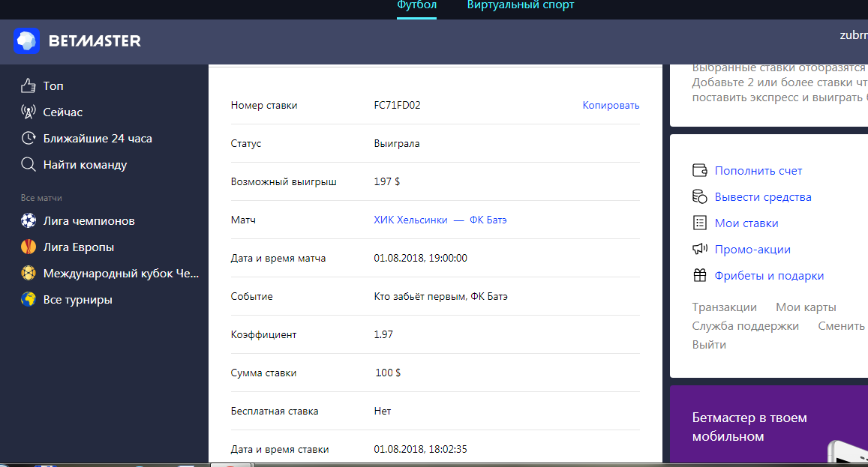Click the Champions League ball icon
868x467 pixels.
coord(29,221)
